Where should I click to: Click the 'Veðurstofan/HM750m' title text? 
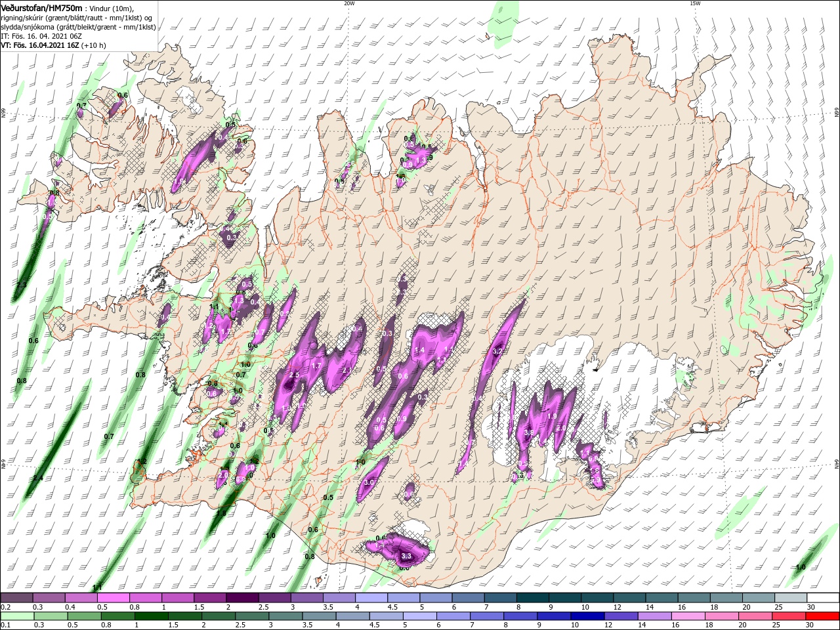click(x=41, y=8)
